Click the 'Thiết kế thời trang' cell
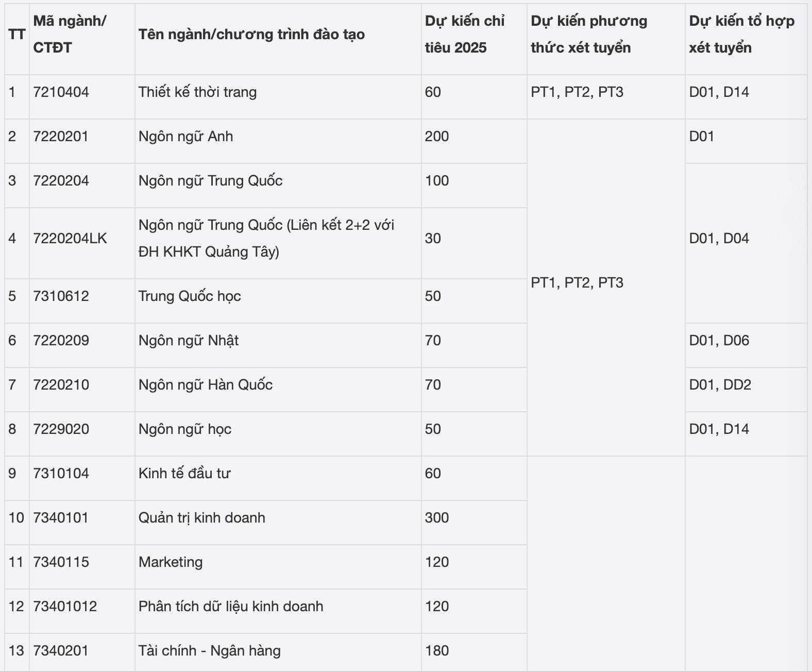Screen dimensions: 812x671 point(197,92)
